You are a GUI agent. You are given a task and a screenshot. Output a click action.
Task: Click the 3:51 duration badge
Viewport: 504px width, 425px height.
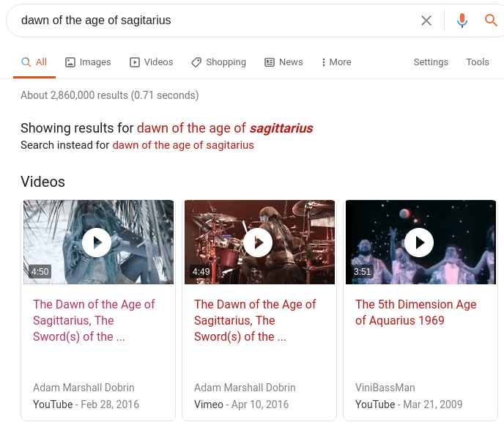pyautogui.click(x=362, y=272)
